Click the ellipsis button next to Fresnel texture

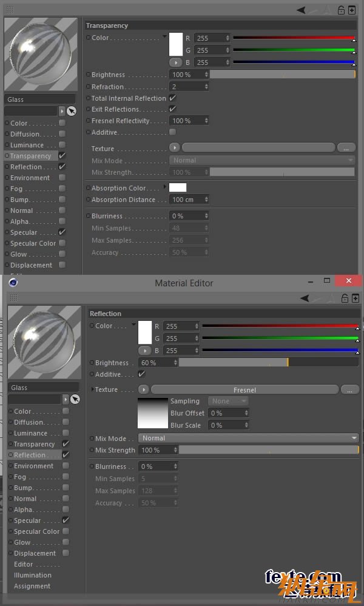[349, 390]
